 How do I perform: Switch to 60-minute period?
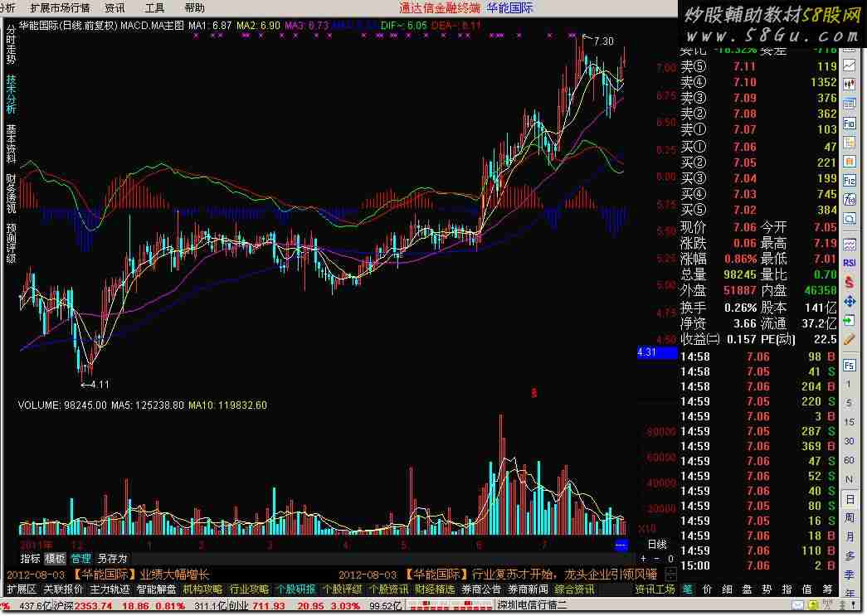click(849, 460)
